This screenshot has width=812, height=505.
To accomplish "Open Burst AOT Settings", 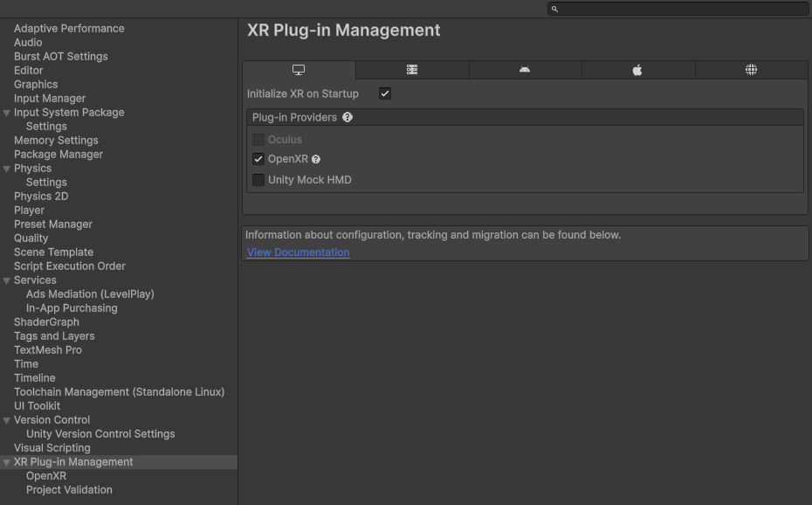I will [x=60, y=57].
